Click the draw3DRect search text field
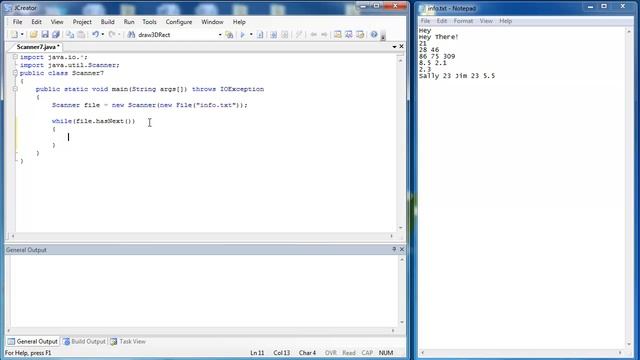The image size is (640, 360). 176,35
